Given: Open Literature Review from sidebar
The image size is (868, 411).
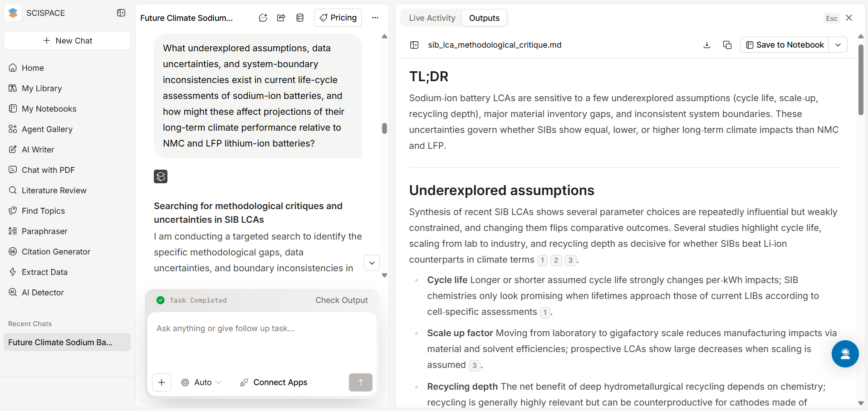Looking at the screenshot, I should (x=54, y=191).
